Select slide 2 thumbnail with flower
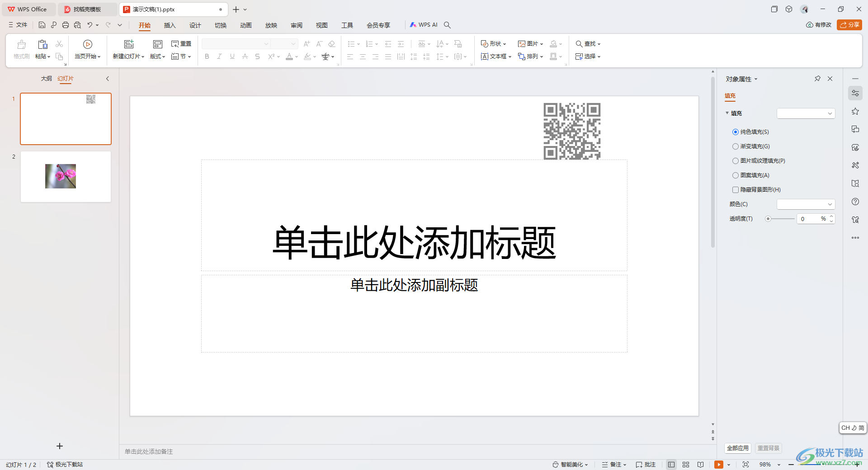868x470 pixels. tap(66, 177)
